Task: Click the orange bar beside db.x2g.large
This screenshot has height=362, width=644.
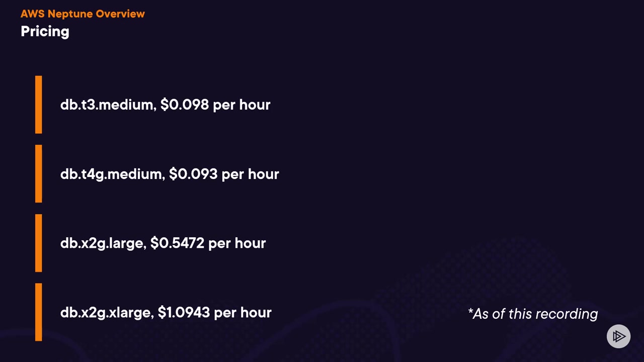Action: coord(39,243)
